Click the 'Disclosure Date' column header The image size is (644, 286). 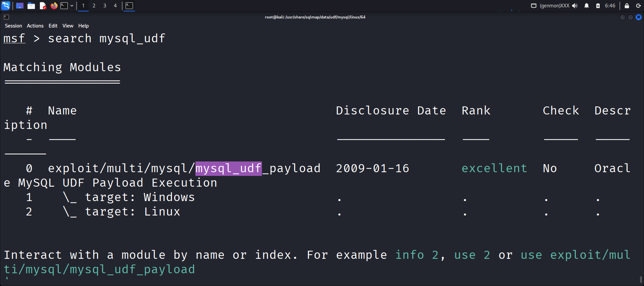coord(391,110)
